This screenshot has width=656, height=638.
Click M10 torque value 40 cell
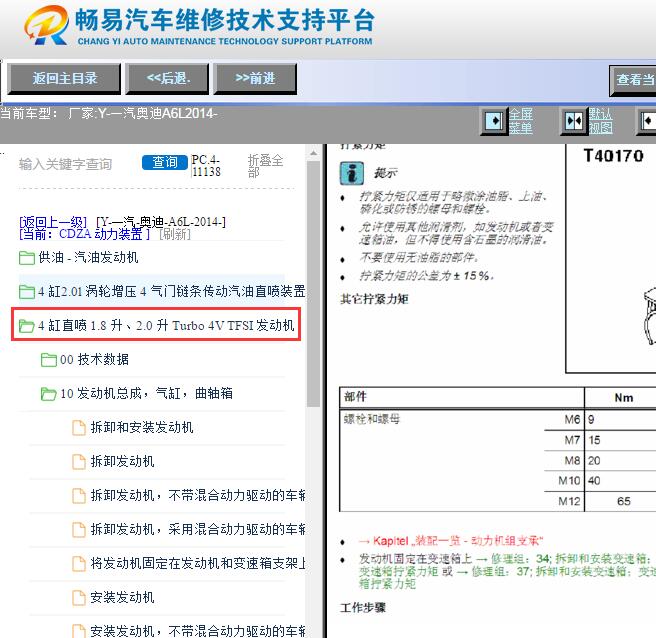coord(620,480)
